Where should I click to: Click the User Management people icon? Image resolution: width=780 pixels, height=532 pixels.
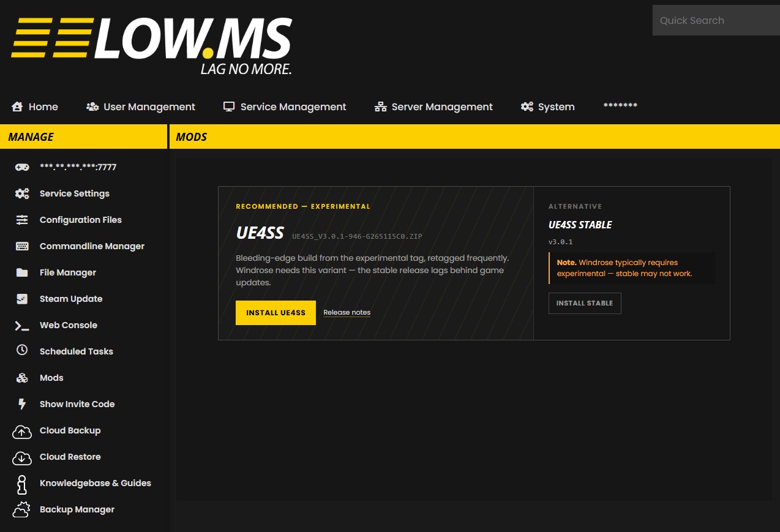92,107
